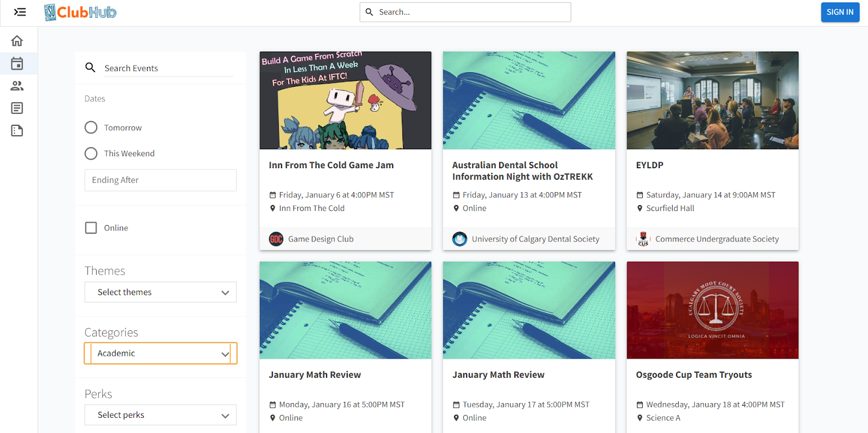Click the 'Scurfield Hall' location text
Viewport: 868px width, 433px height.
pyautogui.click(x=670, y=208)
